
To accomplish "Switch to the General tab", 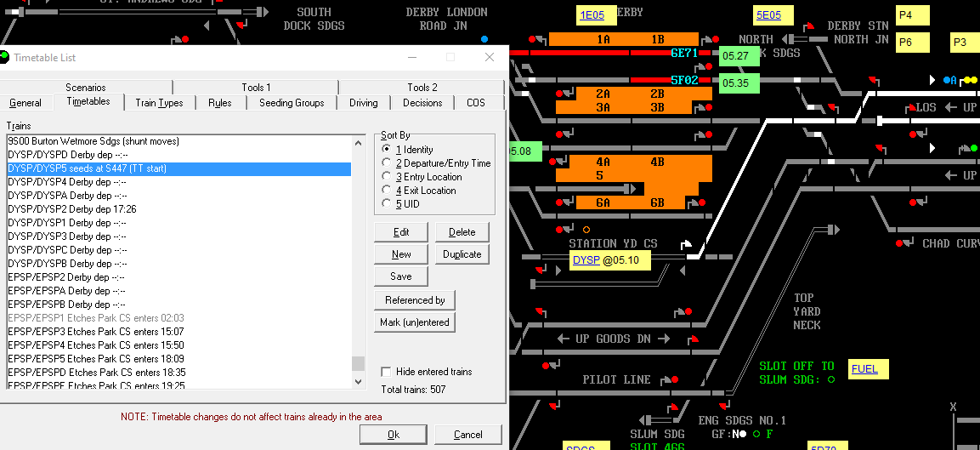I will (x=25, y=103).
